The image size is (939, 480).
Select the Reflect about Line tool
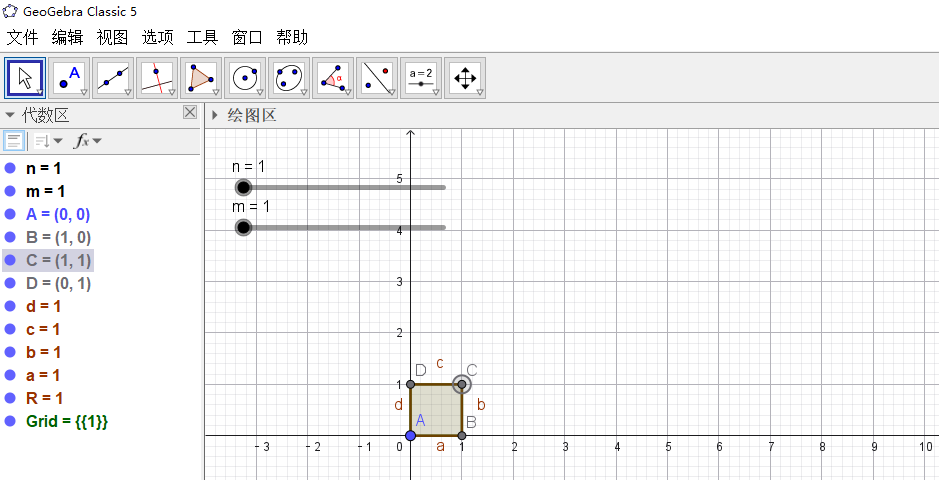(377, 77)
